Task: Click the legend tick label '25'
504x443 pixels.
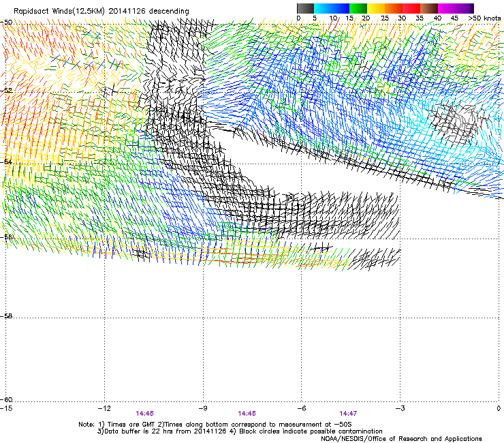Action: tap(385, 18)
